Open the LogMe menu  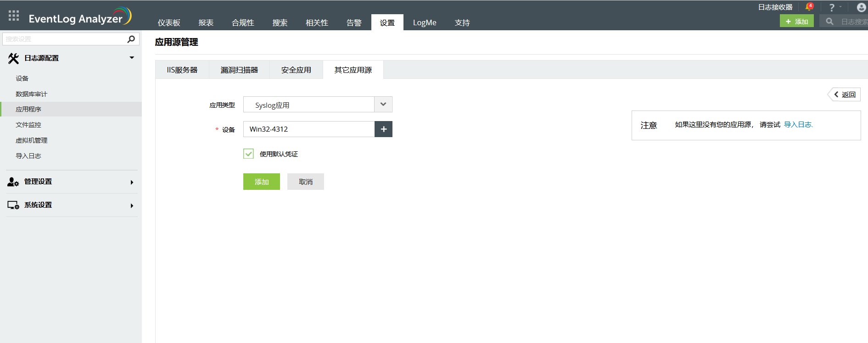point(425,22)
